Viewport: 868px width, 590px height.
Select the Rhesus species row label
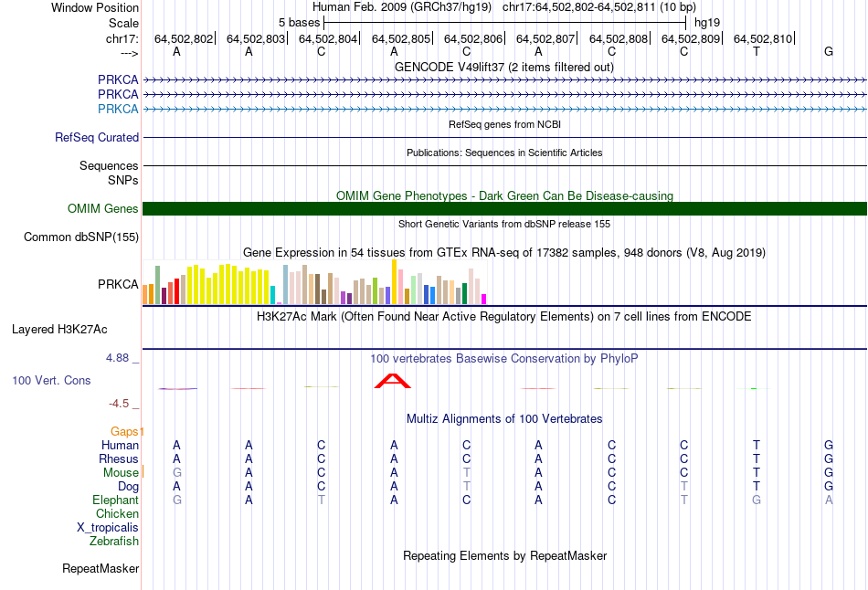point(119,458)
